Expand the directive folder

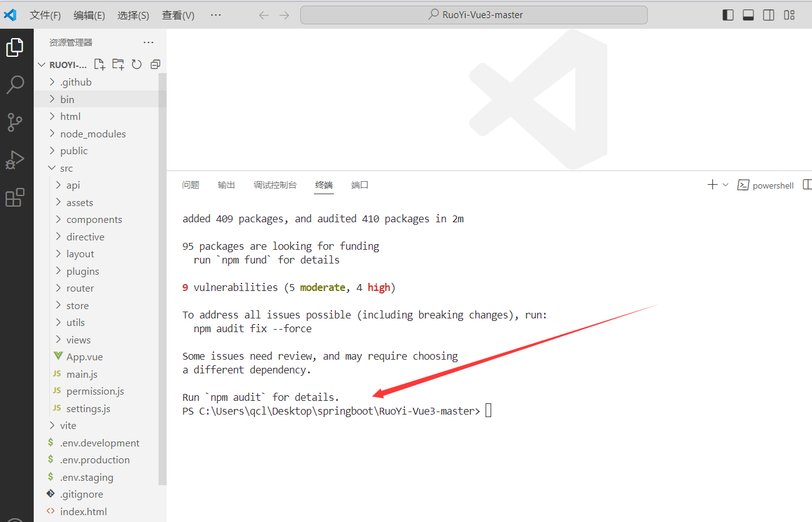tap(100, 237)
